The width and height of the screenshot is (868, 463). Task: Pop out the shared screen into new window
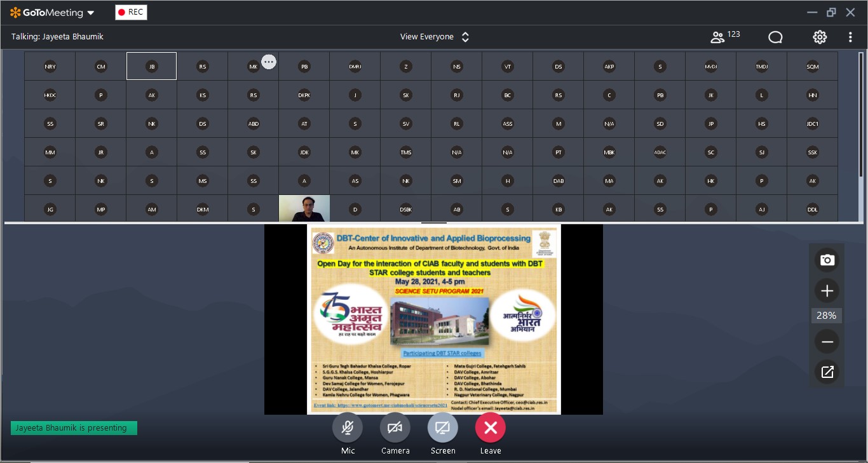827,372
